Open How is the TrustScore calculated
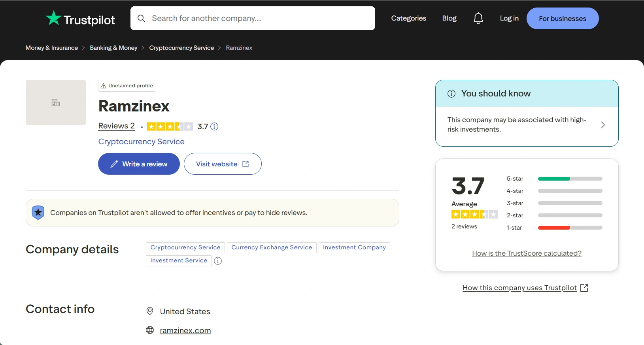Viewport: 644px width, 345px height. click(527, 253)
